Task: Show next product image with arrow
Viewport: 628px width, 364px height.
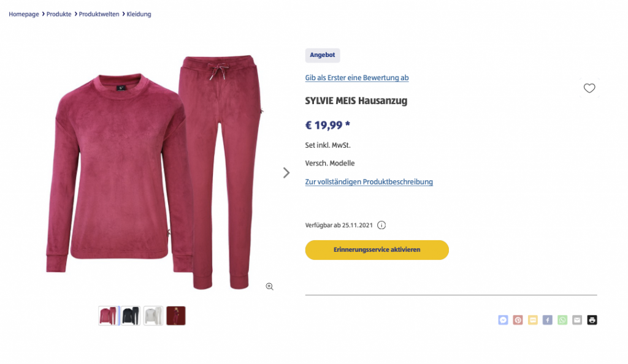Action: pyautogui.click(x=286, y=173)
